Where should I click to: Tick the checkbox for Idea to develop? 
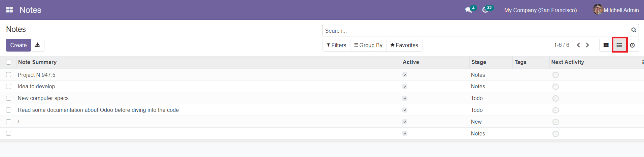click(x=9, y=87)
